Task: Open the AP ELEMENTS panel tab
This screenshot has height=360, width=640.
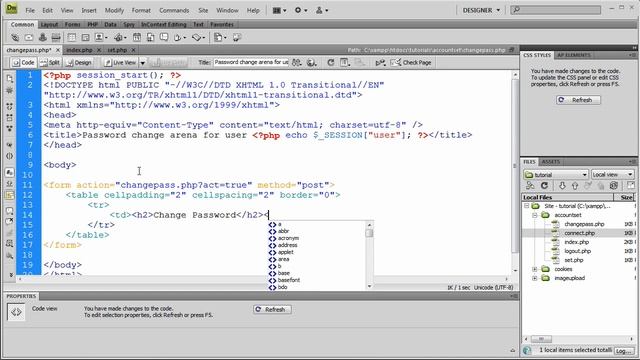Action: pyautogui.click(x=573, y=55)
